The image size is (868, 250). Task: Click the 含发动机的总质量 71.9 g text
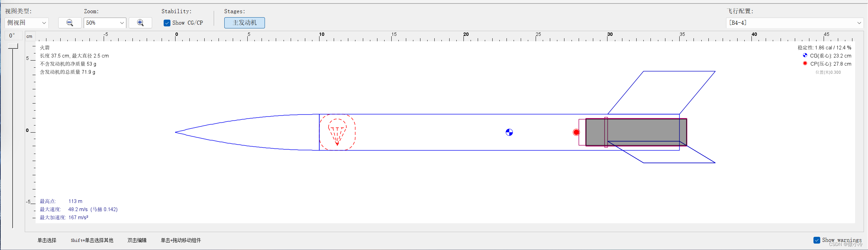point(67,72)
